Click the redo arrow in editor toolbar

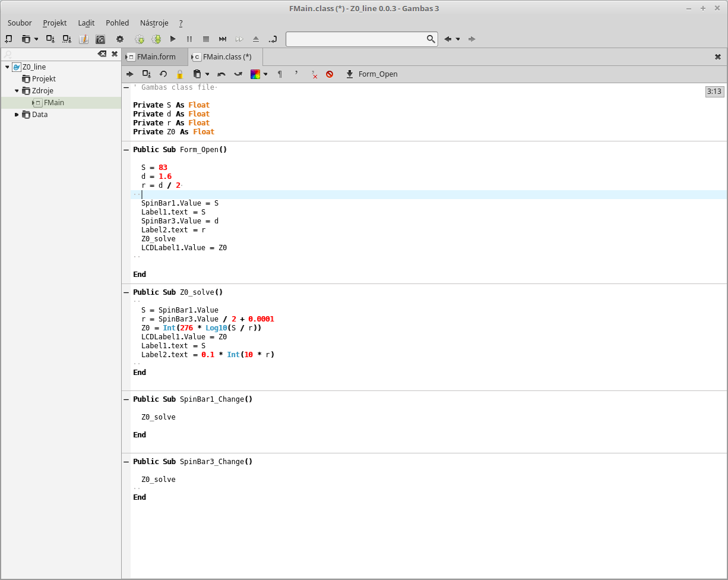[x=238, y=74]
